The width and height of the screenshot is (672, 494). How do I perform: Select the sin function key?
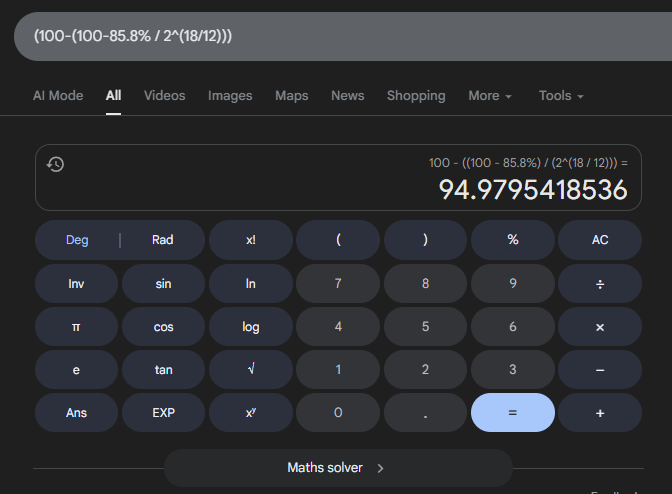pyautogui.click(x=163, y=284)
